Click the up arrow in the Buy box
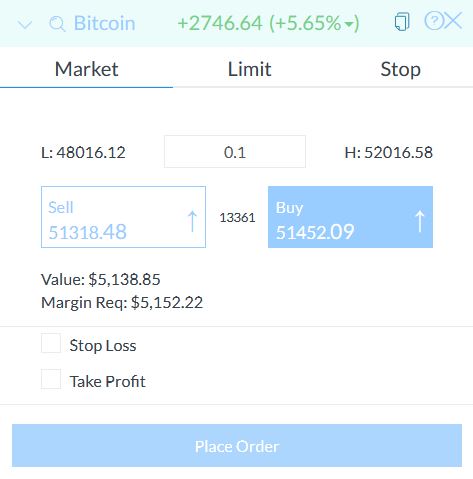This screenshot has height=479, width=473. (420, 221)
